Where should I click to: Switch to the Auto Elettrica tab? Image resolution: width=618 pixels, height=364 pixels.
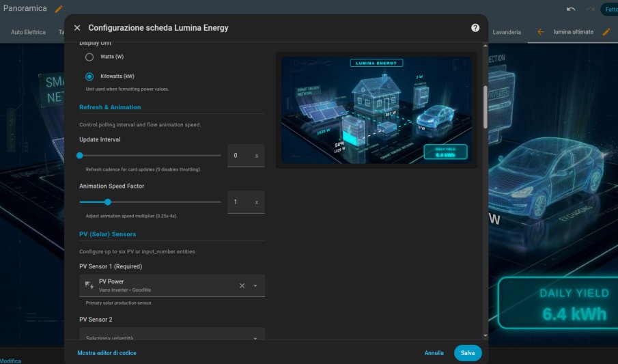pos(28,32)
